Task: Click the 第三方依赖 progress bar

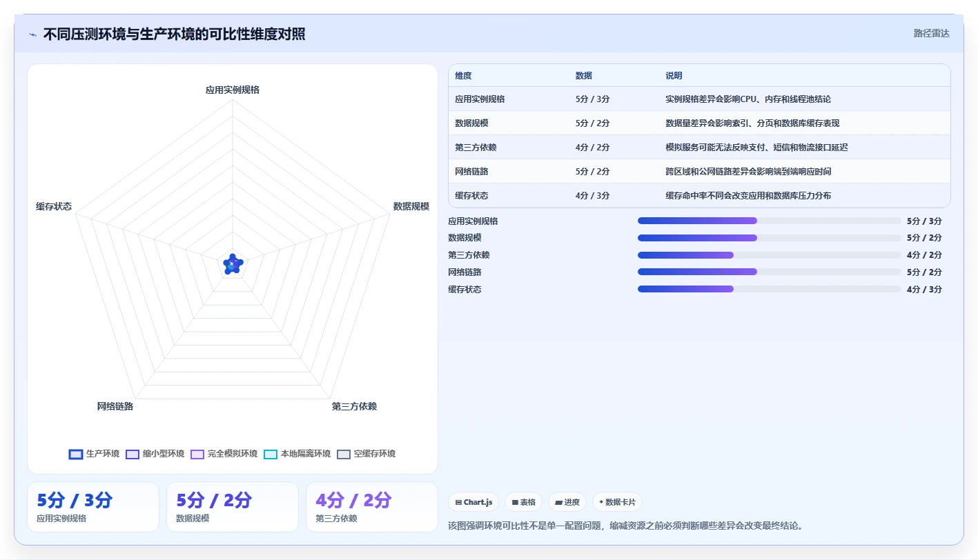Action: [x=770, y=255]
